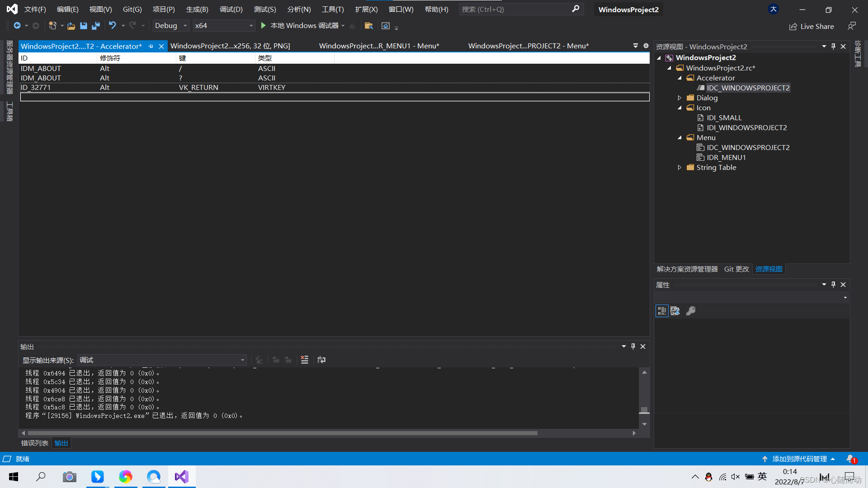This screenshot has width=868, height=488.
Task: Expand the String Table folder
Action: 679,167
